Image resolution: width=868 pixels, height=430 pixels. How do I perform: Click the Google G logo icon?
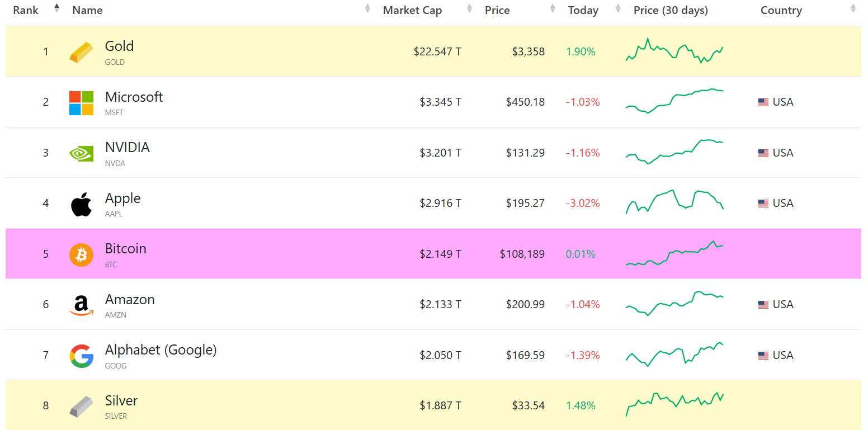click(81, 356)
